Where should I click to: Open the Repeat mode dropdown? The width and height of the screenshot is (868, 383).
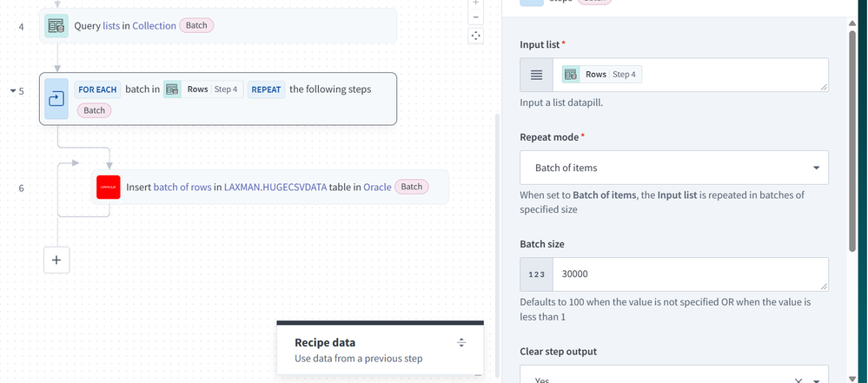(673, 168)
